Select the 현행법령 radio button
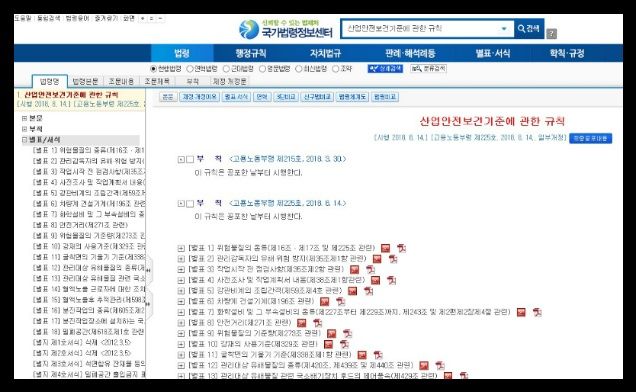 tap(153, 69)
